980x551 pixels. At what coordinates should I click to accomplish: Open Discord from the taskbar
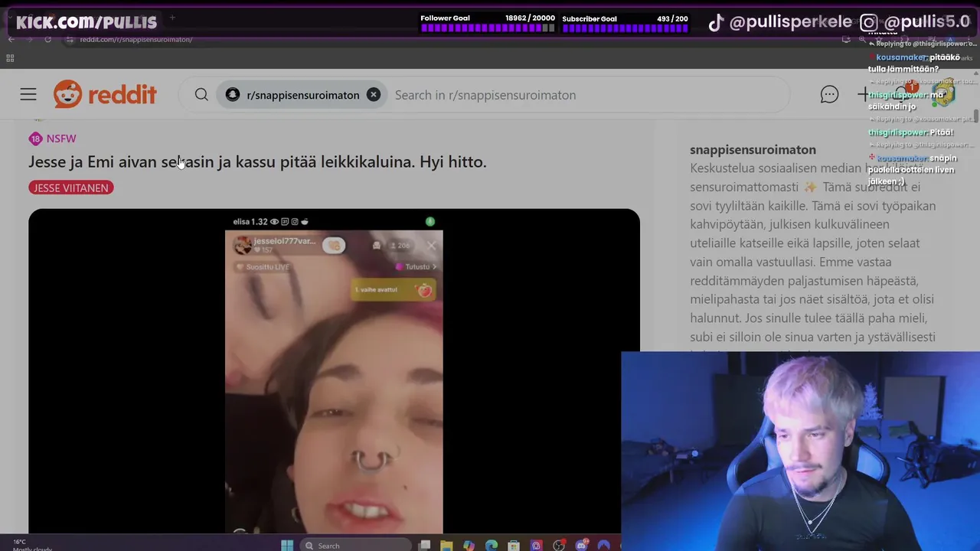[581, 545]
